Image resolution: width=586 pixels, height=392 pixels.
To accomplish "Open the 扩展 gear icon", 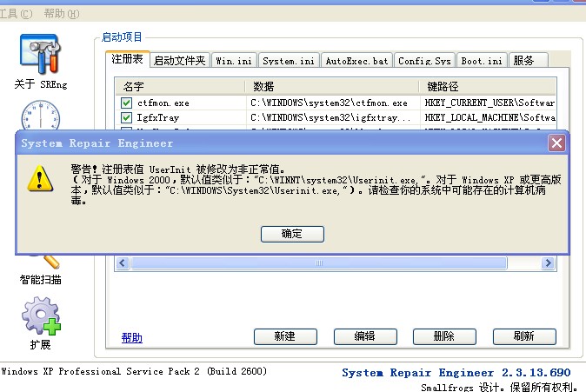I will 41,316.
